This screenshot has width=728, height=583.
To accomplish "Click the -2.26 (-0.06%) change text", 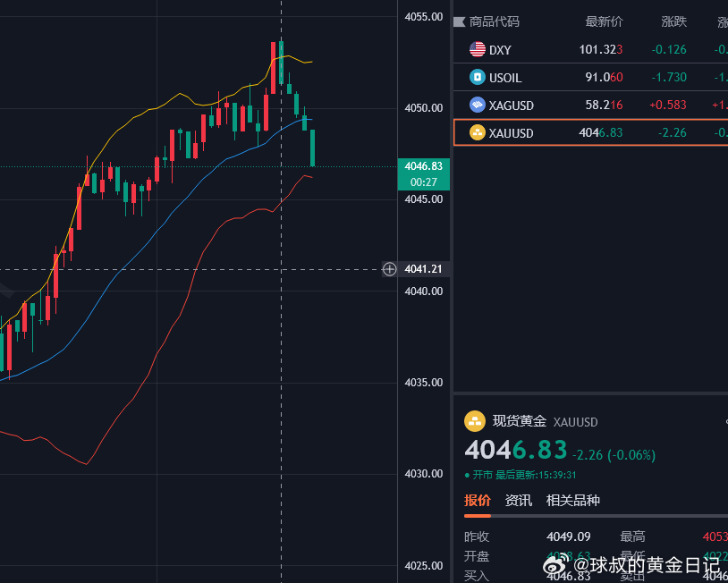I will (x=614, y=455).
